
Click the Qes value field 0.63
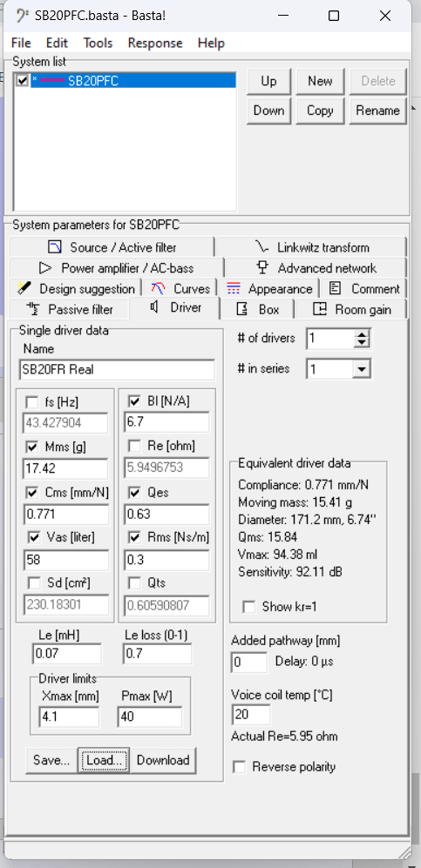pyautogui.click(x=166, y=515)
